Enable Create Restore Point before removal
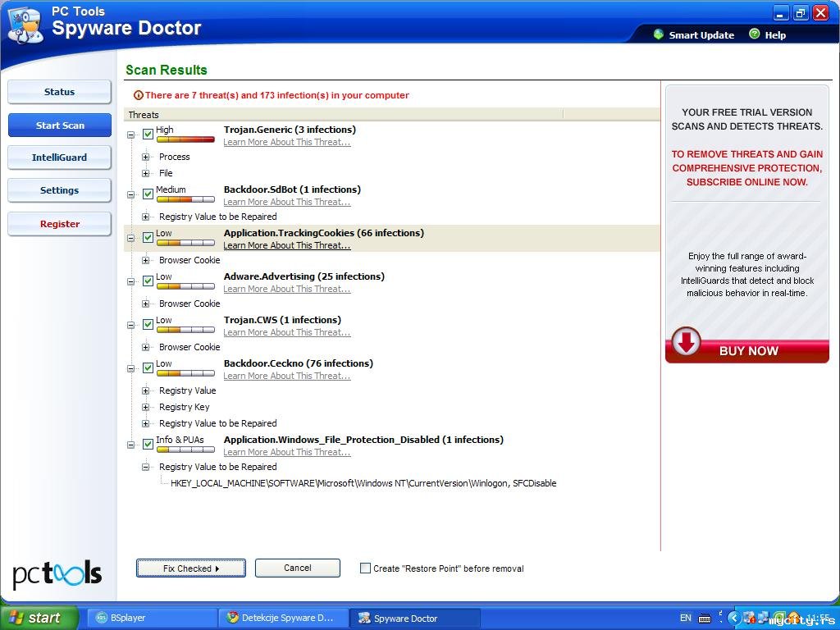840x630 pixels. [365, 568]
